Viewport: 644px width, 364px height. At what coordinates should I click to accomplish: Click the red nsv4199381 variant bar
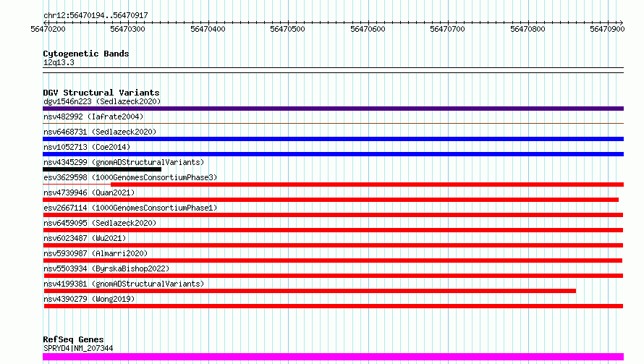click(x=310, y=291)
